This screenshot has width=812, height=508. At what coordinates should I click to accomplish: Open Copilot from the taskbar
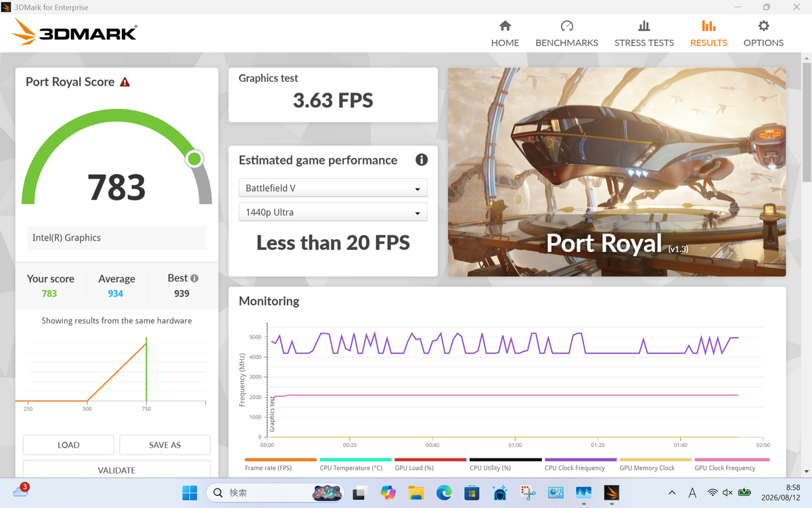click(388, 492)
